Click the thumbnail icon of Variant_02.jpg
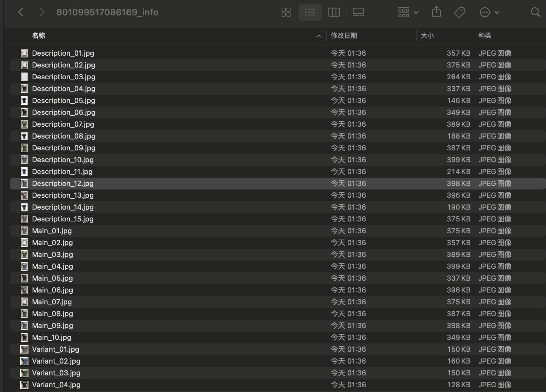This screenshot has width=546, height=392. click(24, 361)
